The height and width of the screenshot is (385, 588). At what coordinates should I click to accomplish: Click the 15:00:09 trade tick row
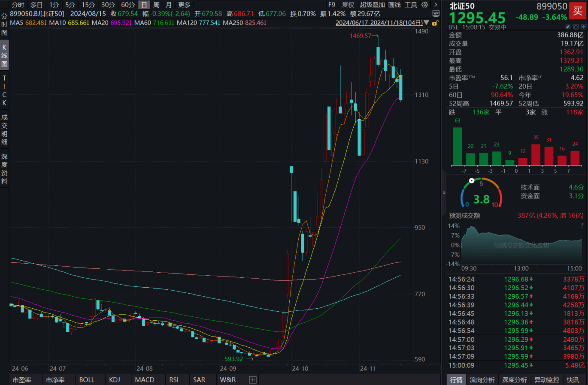[516, 365]
